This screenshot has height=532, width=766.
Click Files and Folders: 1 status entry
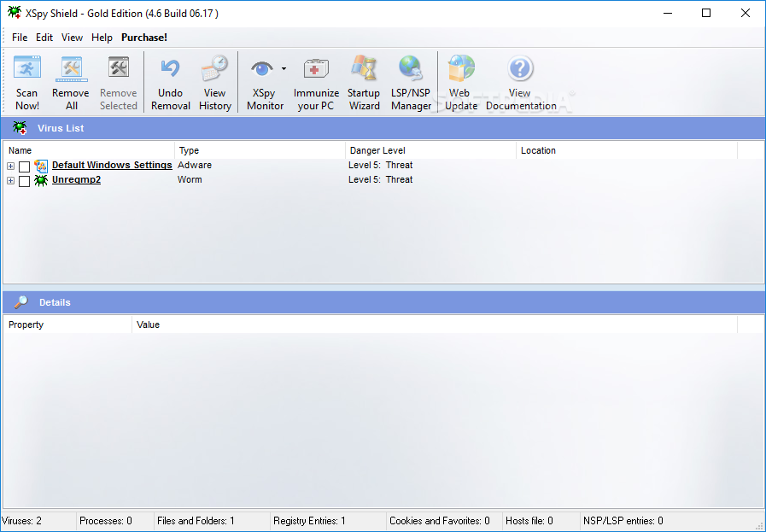click(196, 521)
